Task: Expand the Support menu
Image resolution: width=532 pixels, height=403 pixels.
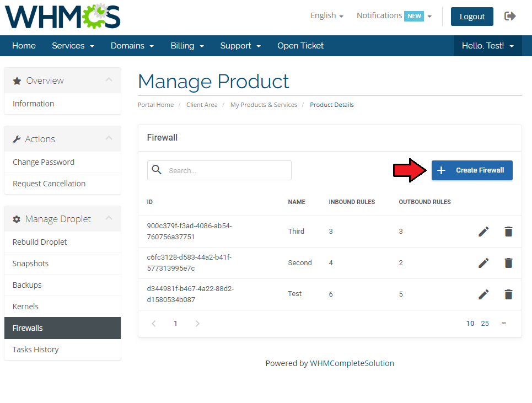Action: click(240, 46)
